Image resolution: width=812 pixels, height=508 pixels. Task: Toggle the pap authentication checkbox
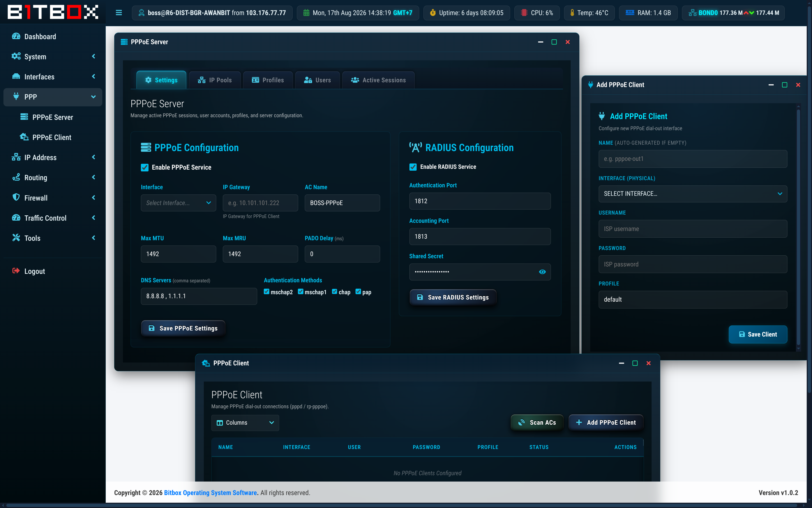pos(358,292)
